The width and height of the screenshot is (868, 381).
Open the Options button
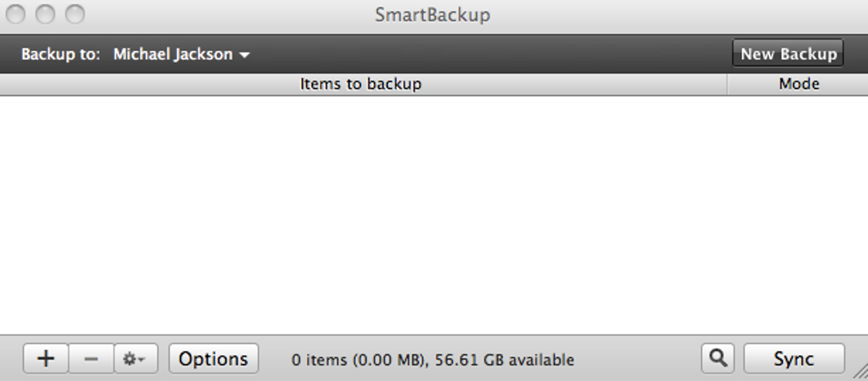coord(214,359)
